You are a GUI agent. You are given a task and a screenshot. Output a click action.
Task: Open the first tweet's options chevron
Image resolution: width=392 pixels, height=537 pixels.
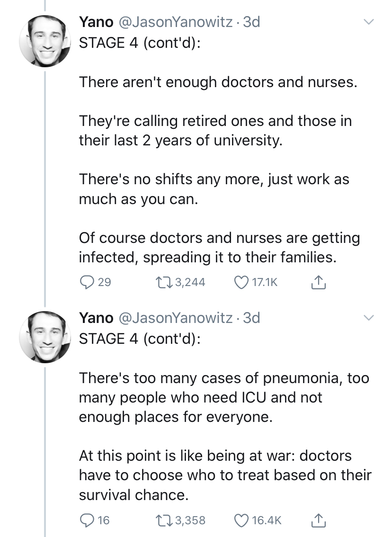368,22
